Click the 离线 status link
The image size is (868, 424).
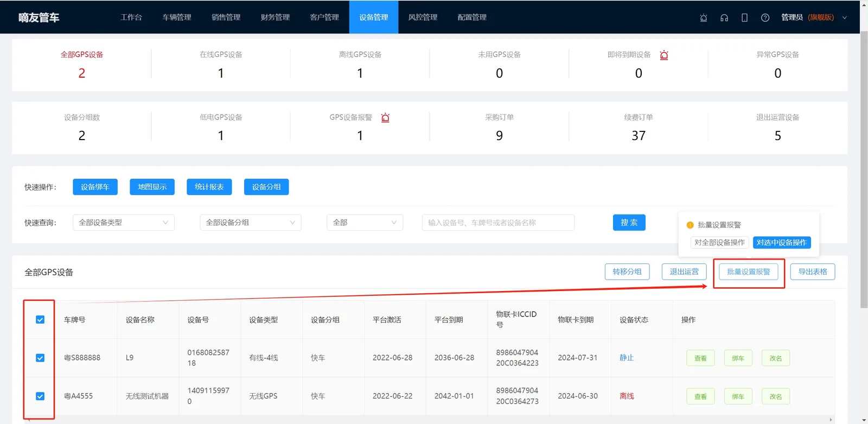tap(627, 396)
